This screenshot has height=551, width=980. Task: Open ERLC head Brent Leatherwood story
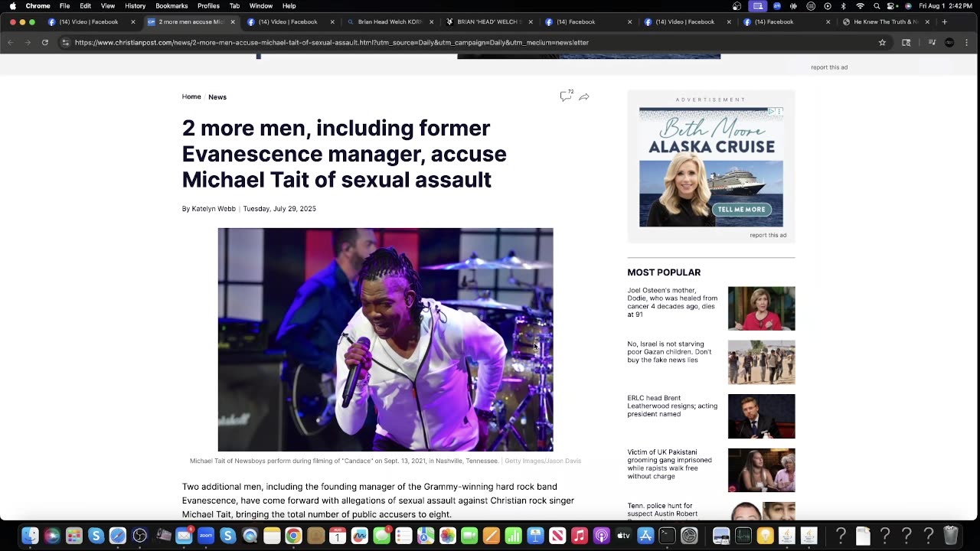[672, 406]
